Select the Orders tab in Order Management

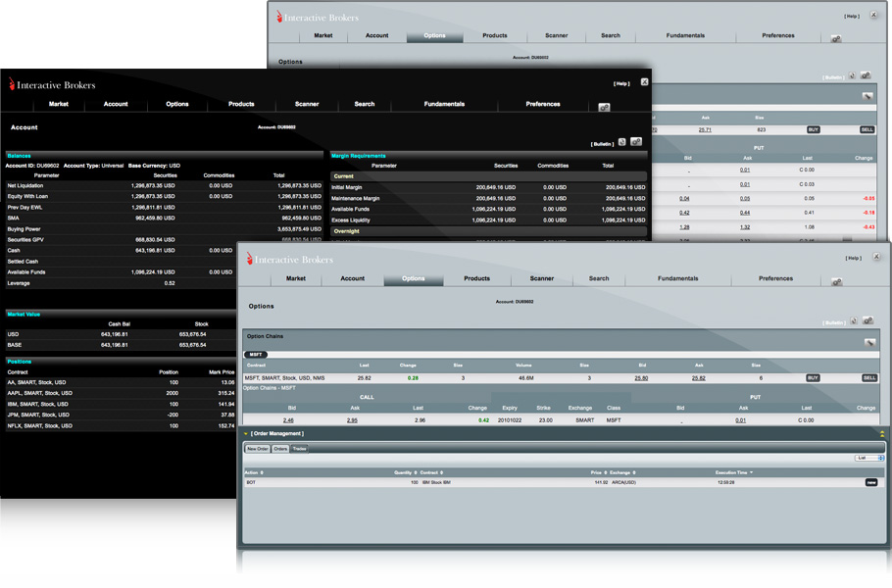pyautogui.click(x=280, y=449)
